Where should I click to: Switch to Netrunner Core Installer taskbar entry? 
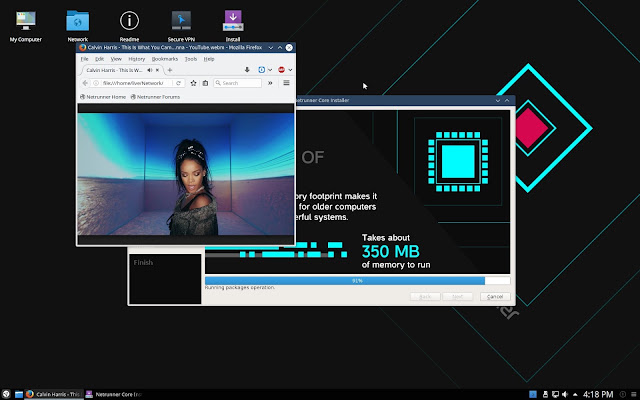(114, 394)
